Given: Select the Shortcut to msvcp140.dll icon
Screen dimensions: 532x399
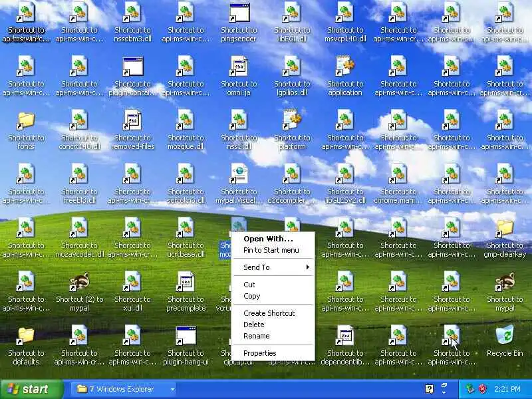Looking at the screenshot, I should coord(345,23).
